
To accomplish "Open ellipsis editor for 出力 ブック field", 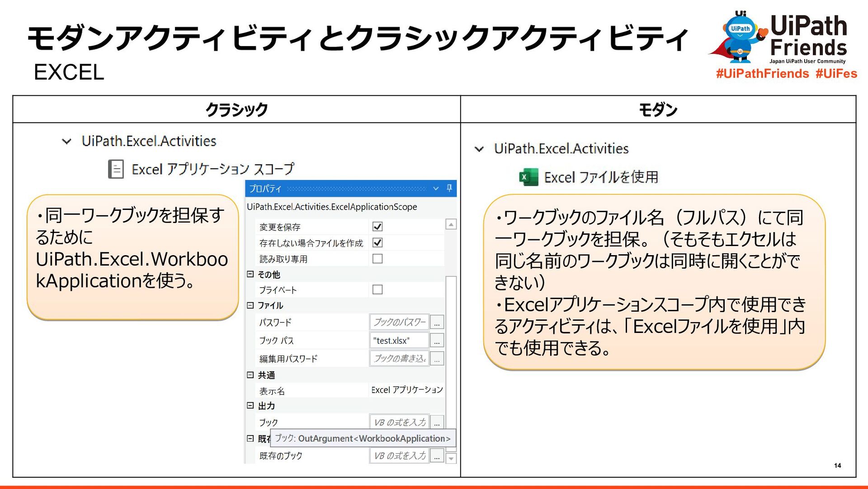I will pos(437,422).
